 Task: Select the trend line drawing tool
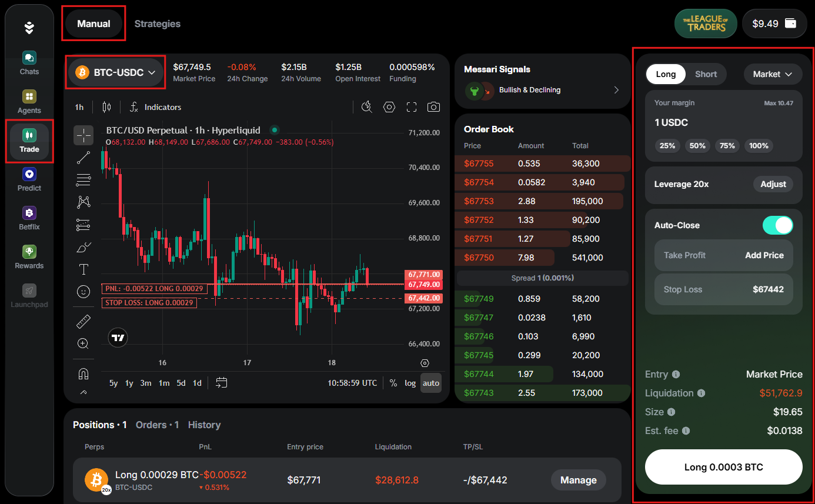83,158
